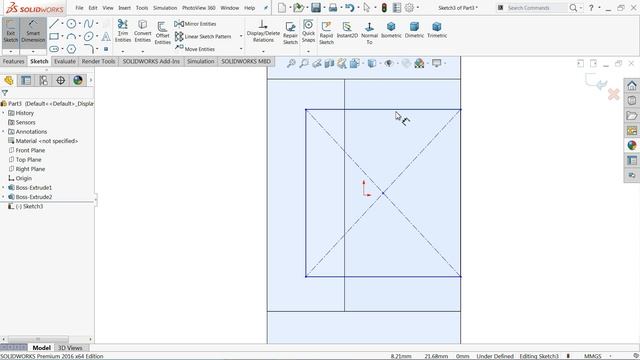Open Move Entities dropdown arrow
Screen dimensions: 640x360
241,49
